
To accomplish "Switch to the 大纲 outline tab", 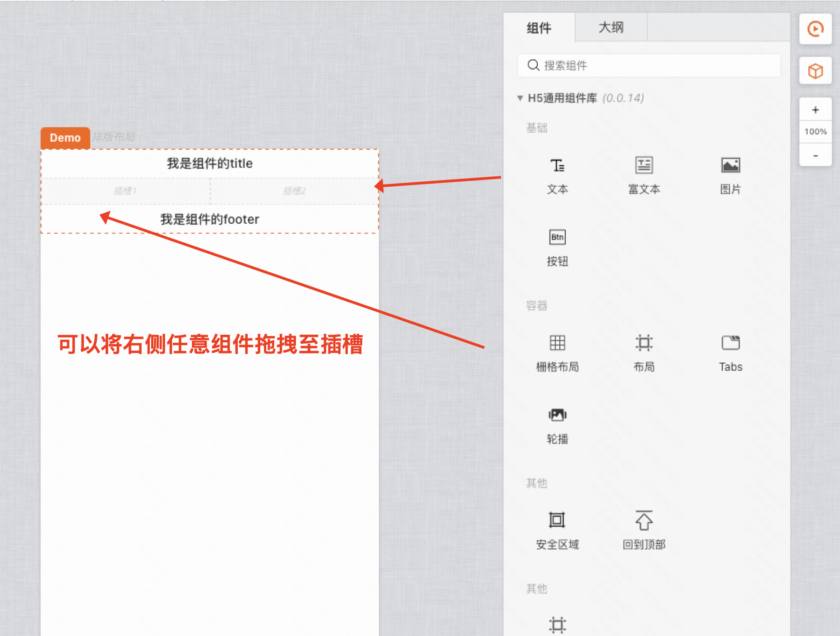I will click(x=611, y=27).
